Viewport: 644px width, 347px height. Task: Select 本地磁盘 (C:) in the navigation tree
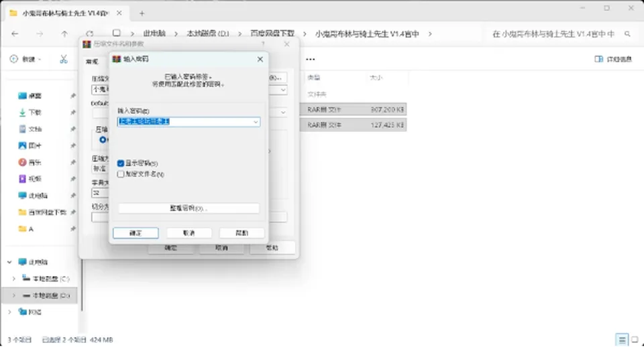46,279
